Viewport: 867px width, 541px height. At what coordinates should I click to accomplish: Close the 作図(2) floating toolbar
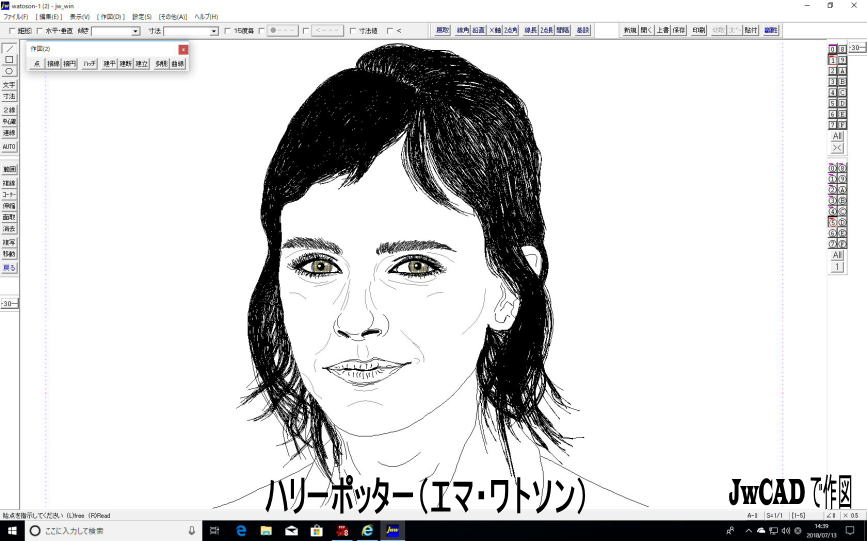(x=183, y=49)
